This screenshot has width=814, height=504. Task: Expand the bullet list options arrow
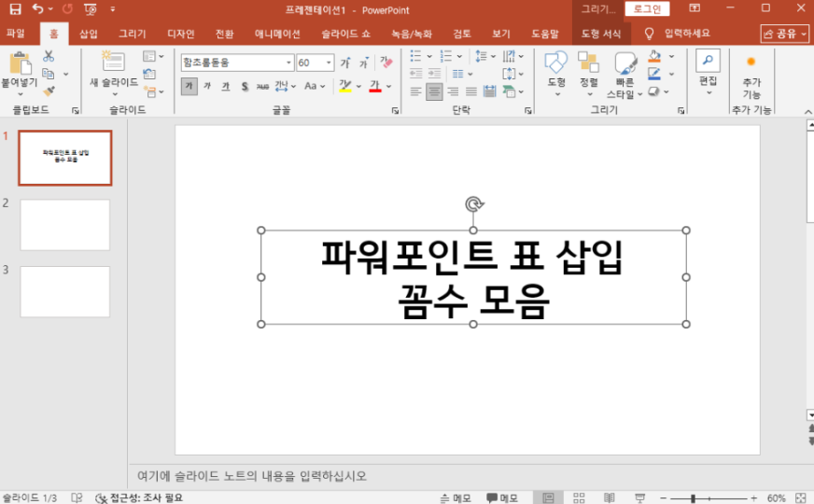click(x=429, y=56)
